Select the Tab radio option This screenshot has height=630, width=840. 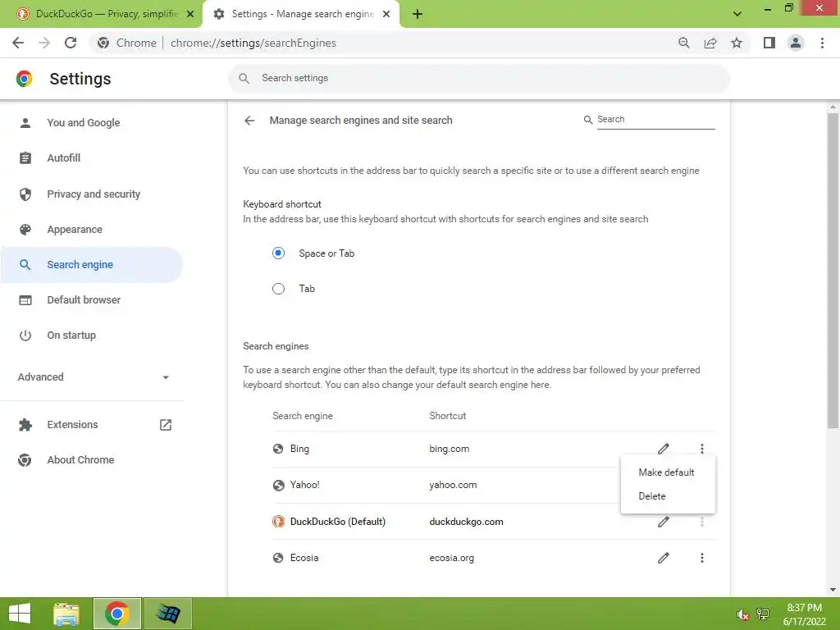[278, 289]
